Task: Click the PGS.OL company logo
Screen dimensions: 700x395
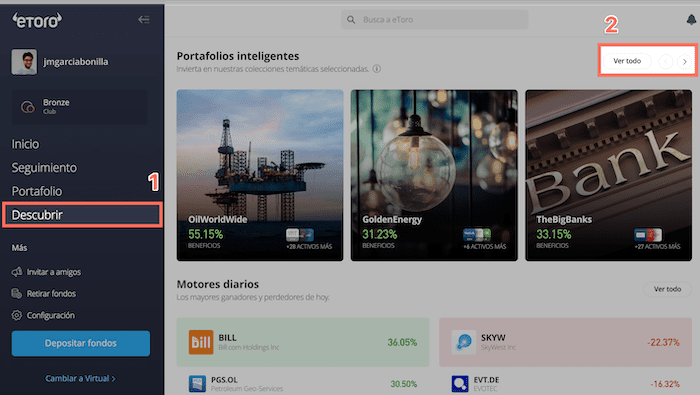Action: [197, 384]
